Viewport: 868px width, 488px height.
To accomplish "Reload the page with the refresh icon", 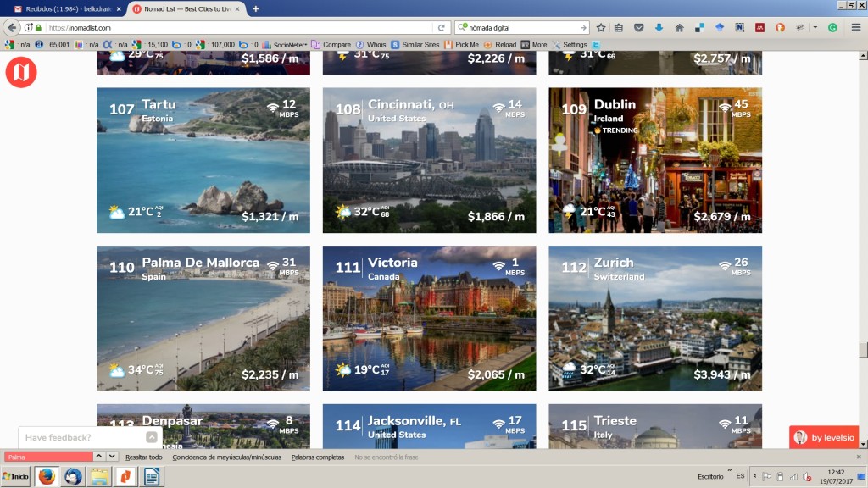I will click(441, 28).
